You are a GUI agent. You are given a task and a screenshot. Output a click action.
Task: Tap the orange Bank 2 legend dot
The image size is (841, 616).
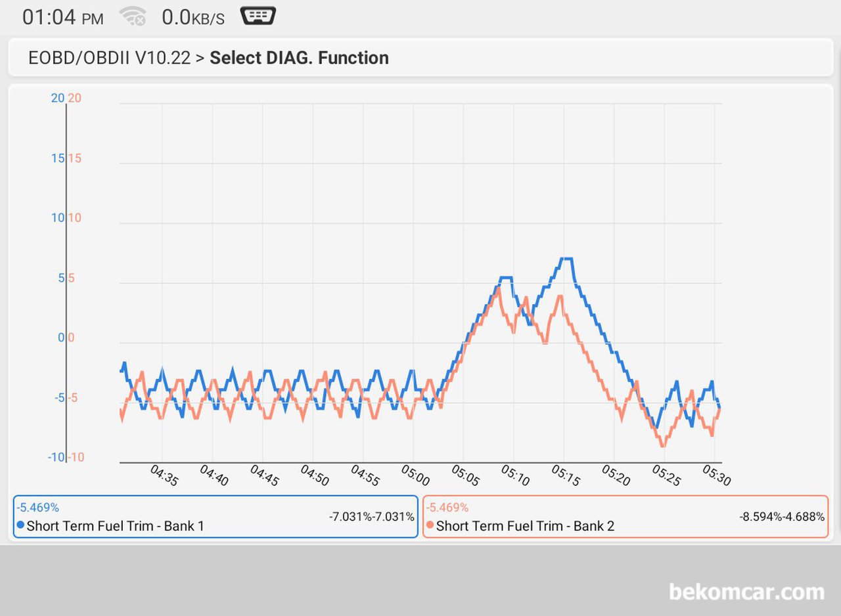(x=430, y=525)
